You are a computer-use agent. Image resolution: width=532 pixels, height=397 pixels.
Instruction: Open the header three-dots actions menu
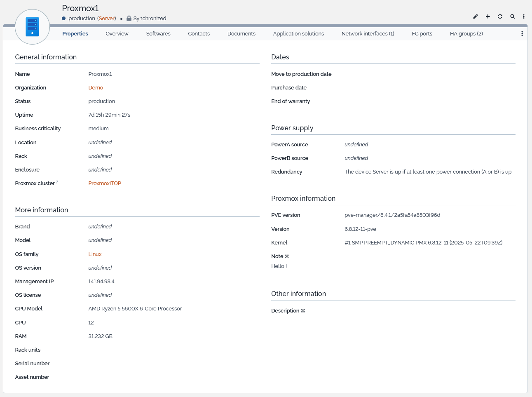tap(524, 16)
